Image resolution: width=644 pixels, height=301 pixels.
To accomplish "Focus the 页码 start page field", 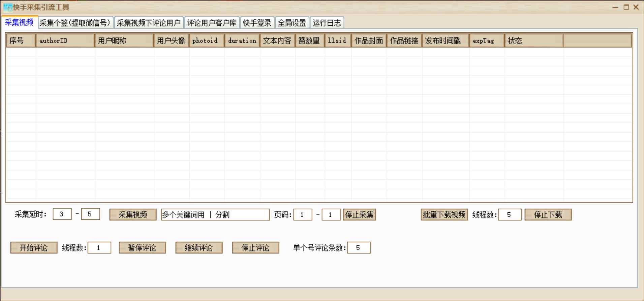I will (x=303, y=215).
